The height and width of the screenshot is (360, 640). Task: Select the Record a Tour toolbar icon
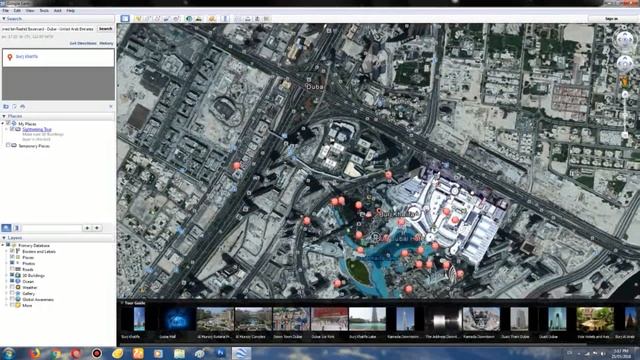click(x=177, y=19)
